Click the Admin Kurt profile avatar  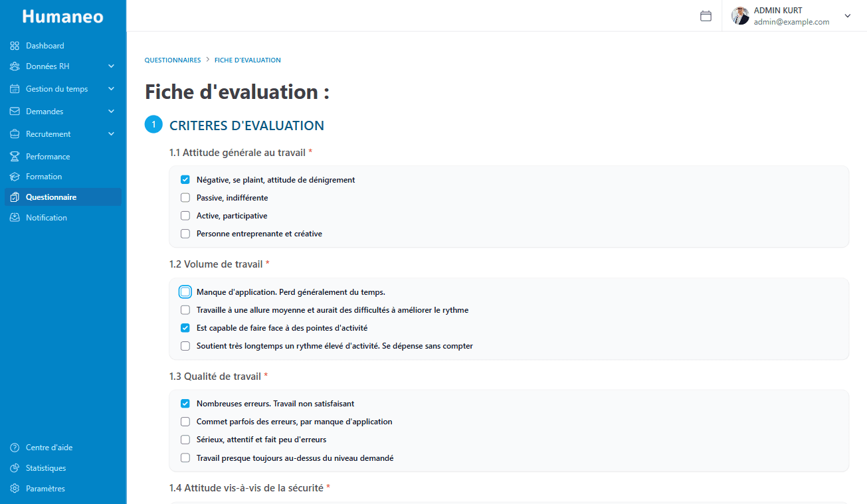(x=740, y=16)
